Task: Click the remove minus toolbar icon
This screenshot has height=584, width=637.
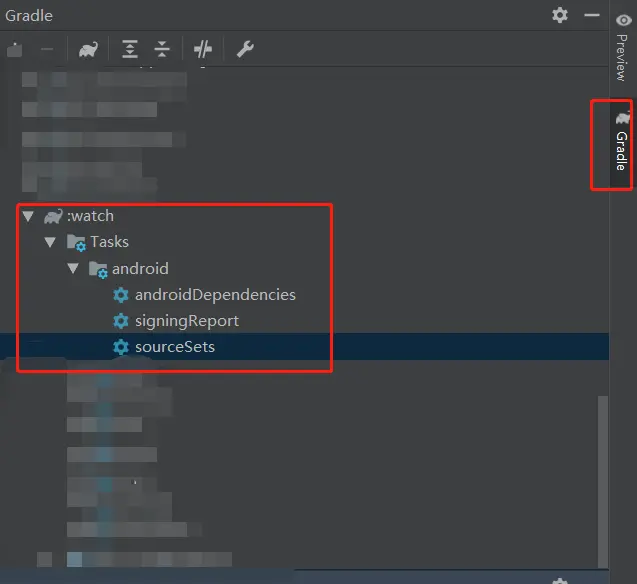Action: (47, 49)
